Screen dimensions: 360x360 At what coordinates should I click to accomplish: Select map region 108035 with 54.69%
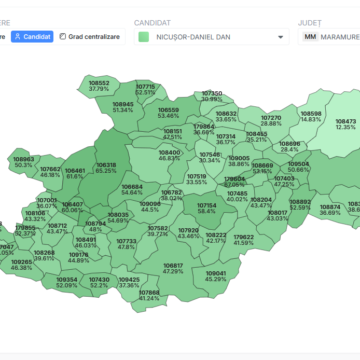coord(118,218)
